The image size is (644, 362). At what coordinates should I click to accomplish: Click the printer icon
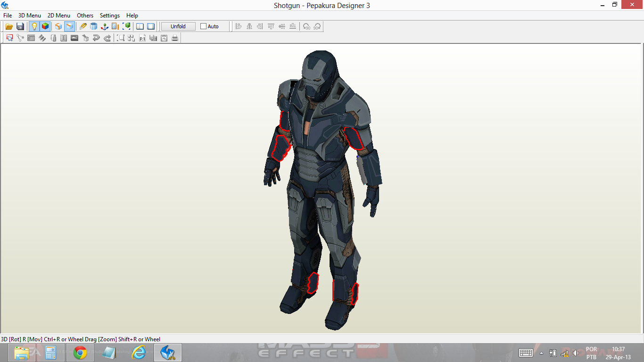tap(175, 38)
